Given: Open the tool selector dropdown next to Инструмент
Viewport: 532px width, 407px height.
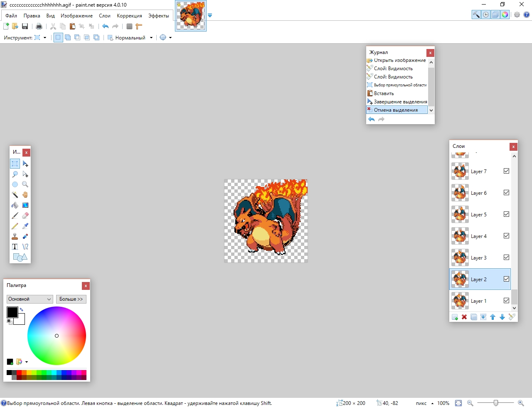Looking at the screenshot, I should (45, 37).
